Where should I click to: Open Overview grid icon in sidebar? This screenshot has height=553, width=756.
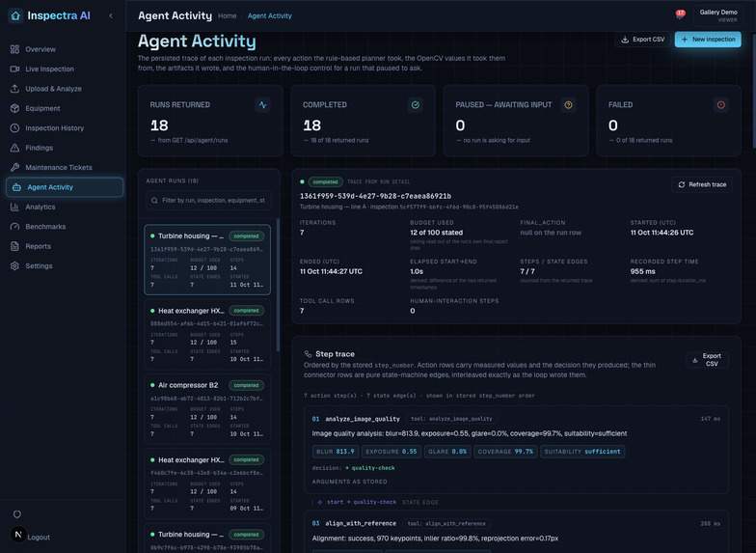tap(15, 49)
